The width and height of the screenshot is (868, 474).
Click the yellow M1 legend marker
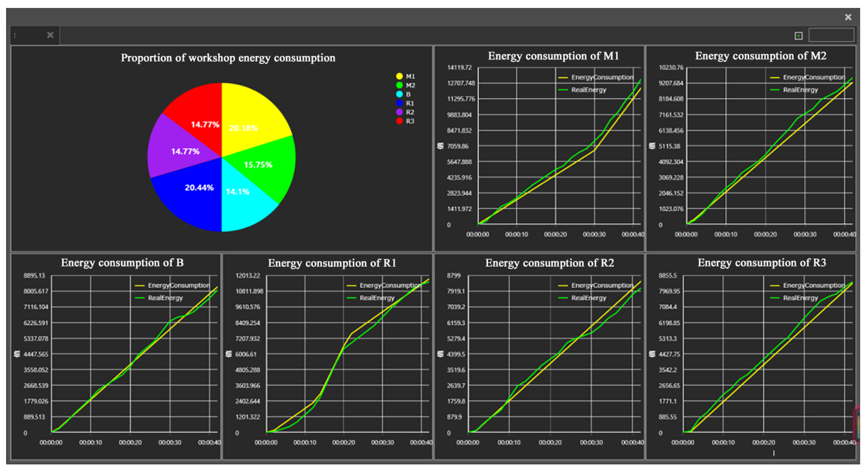[x=399, y=77]
